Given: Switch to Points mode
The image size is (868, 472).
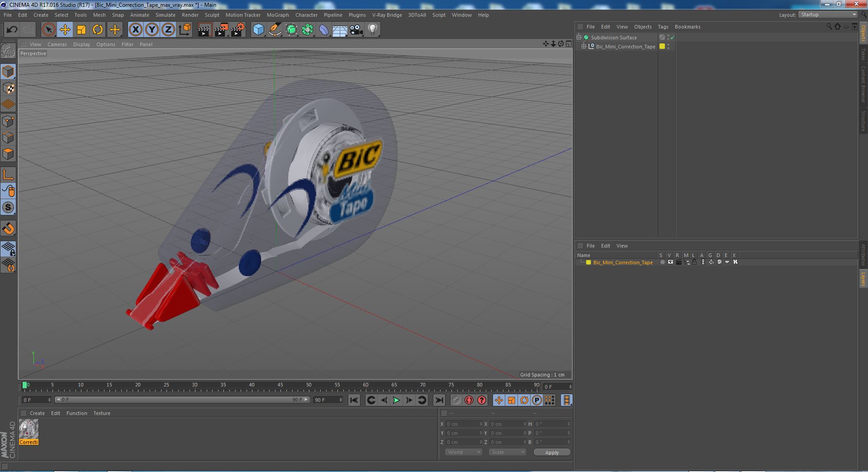Looking at the screenshot, I should tap(8, 121).
